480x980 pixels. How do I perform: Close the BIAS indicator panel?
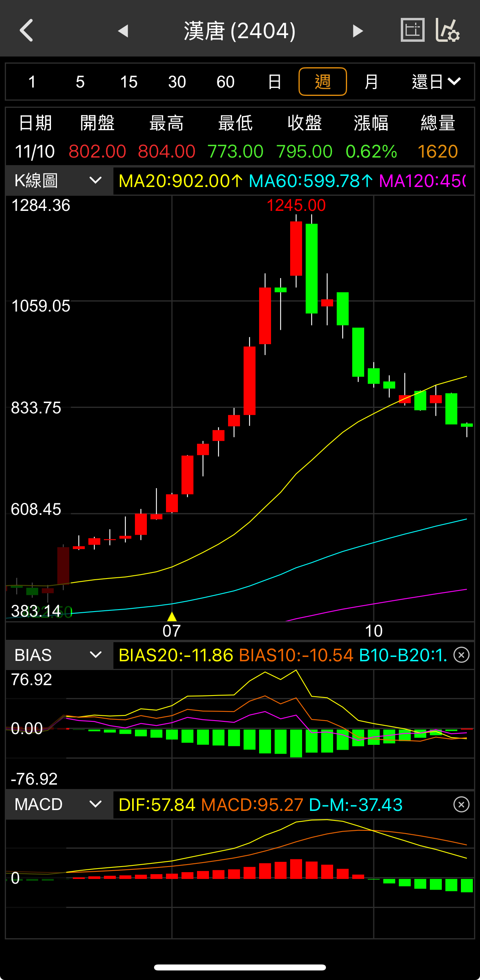(461, 655)
